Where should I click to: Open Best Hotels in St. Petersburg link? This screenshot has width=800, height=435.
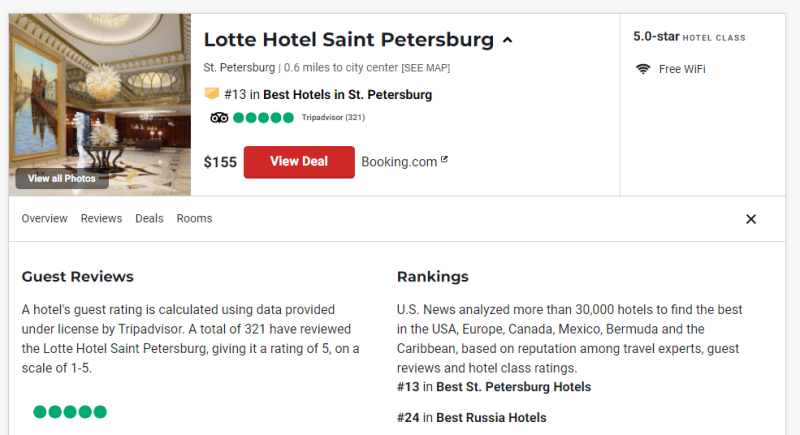click(x=347, y=95)
